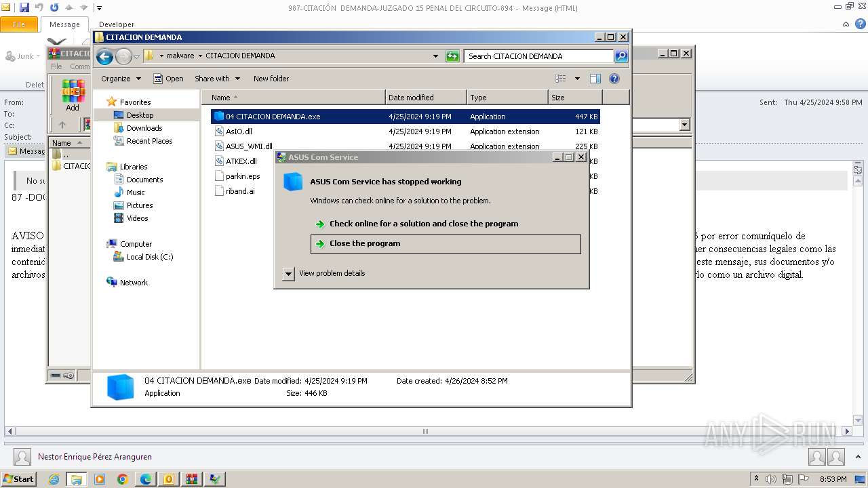
Task: Go back in the CITACION DEMANDA explorer
Action: pos(104,56)
